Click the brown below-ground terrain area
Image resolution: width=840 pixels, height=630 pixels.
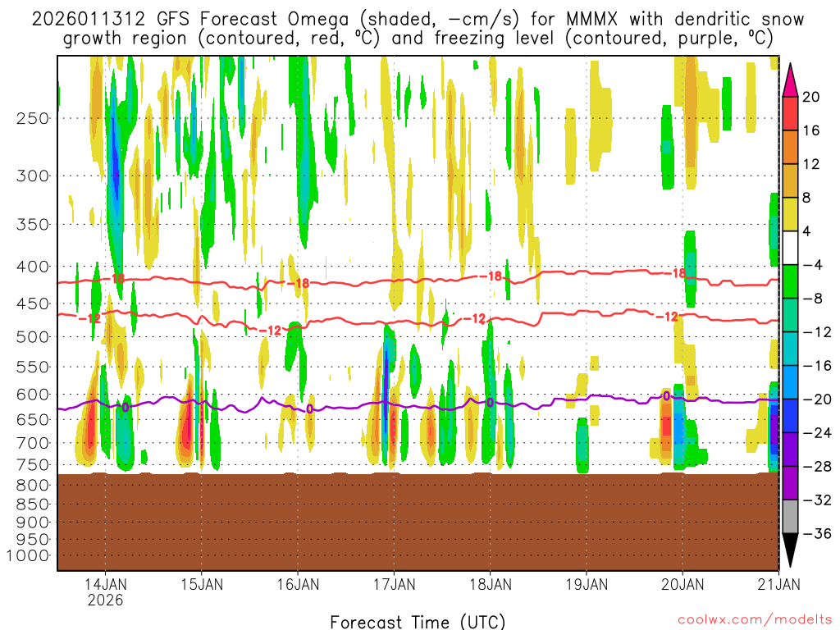[x=418, y=521]
